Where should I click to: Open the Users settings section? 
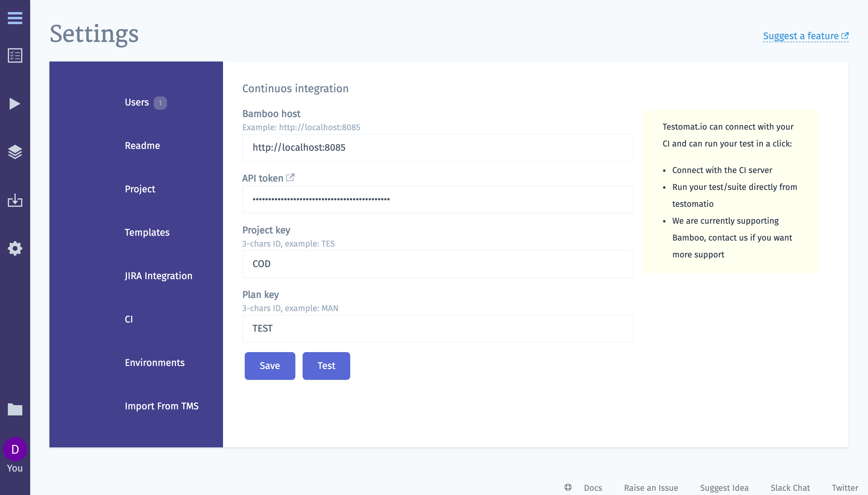(x=137, y=102)
